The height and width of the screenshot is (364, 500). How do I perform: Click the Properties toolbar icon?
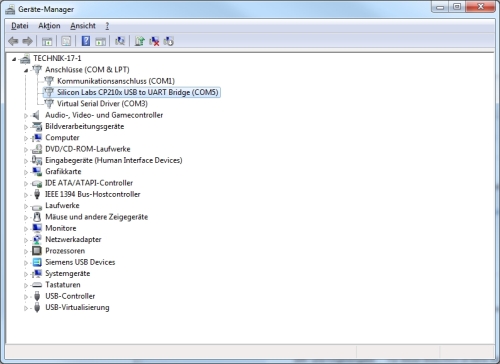[x=66, y=41]
